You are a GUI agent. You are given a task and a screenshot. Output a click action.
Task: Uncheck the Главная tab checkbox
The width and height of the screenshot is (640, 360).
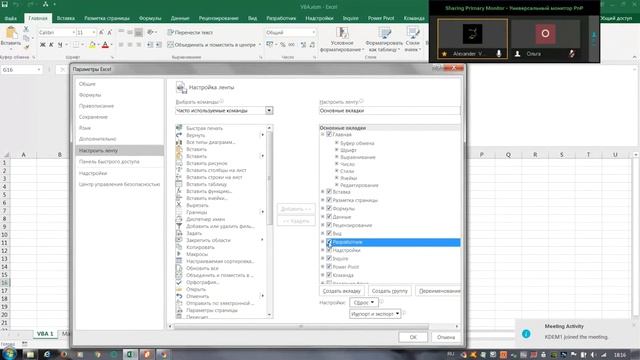[329, 134]
